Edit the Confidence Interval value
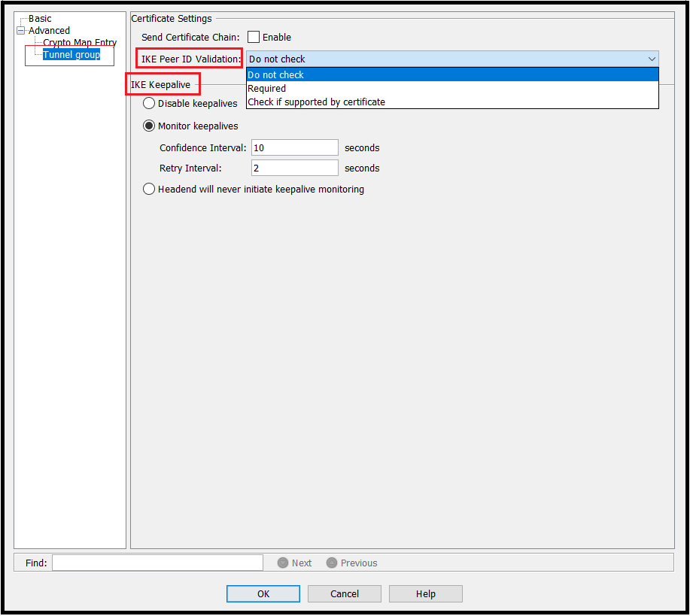Image resolution: width=690 pixels, height=616 pixels. click(x=294, y=147)
